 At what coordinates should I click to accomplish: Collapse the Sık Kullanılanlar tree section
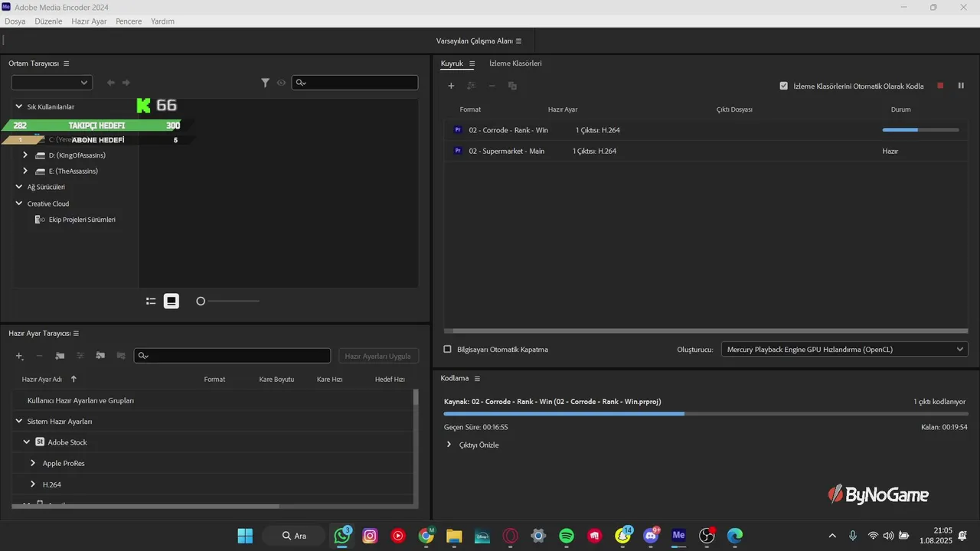click(19, 106)
